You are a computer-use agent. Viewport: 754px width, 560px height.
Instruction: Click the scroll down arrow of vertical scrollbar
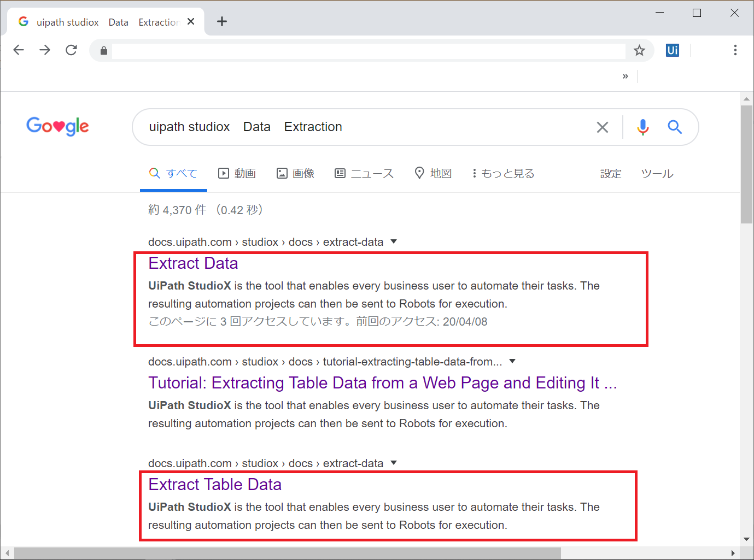pyautogui.click(x=746, y=539)
